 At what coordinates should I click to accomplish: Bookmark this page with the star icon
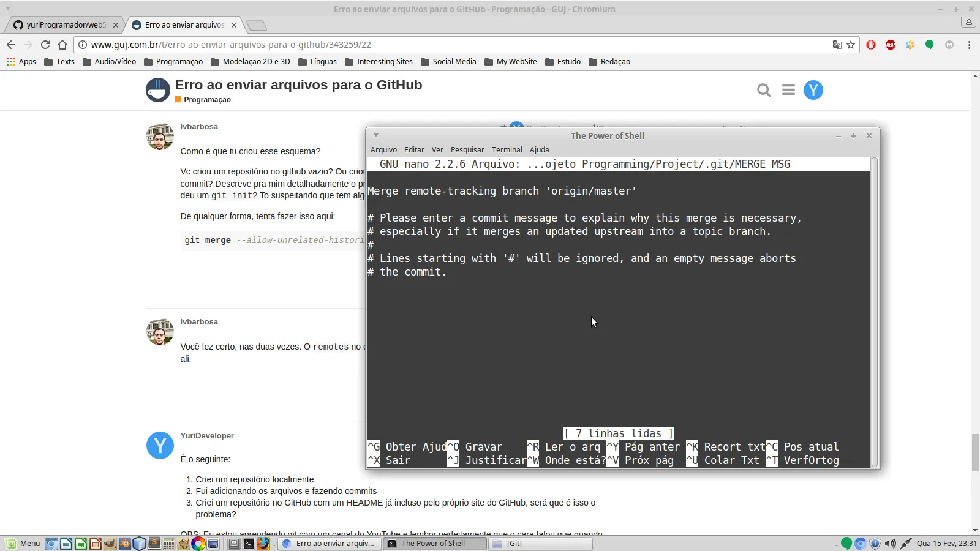(x=851, y=45)
